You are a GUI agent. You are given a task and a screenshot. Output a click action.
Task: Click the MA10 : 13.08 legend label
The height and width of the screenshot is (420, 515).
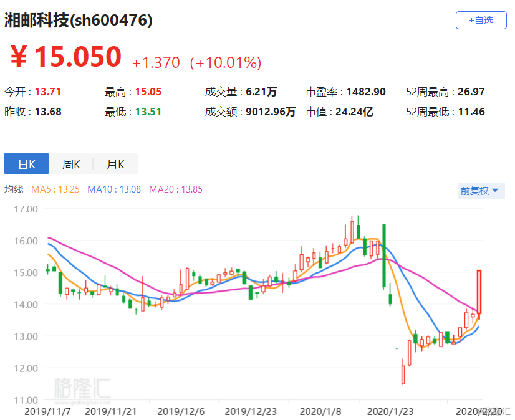(x=114, y=189)
